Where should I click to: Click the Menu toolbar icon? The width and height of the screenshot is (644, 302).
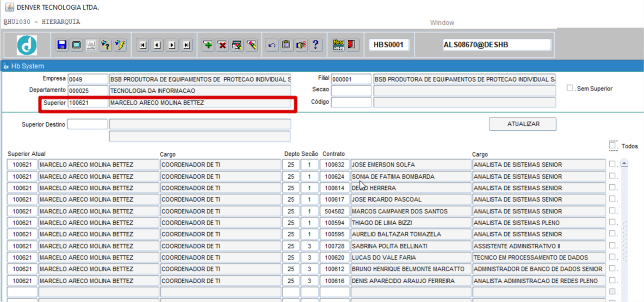coord(338,45)
